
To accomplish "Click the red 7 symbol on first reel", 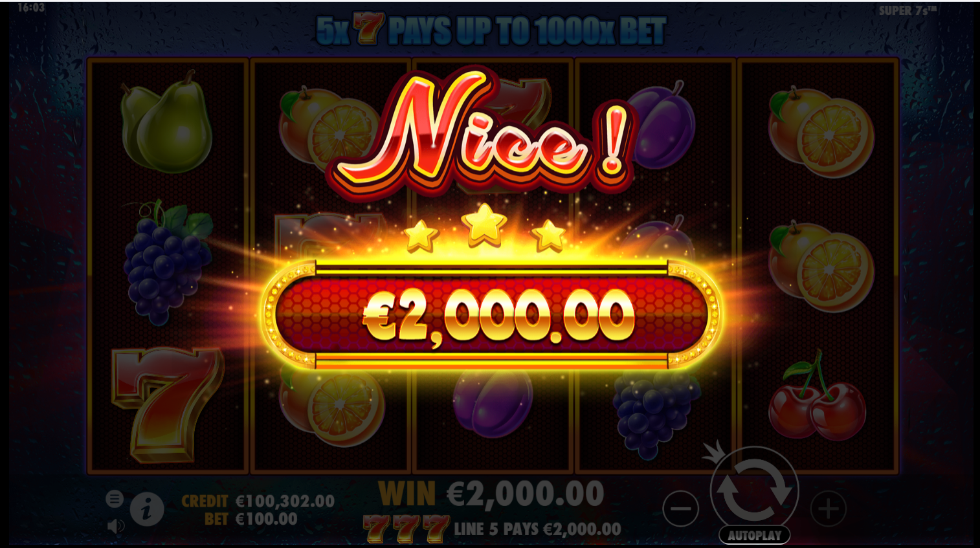I will pyautogui.click(x=167, y=404).
